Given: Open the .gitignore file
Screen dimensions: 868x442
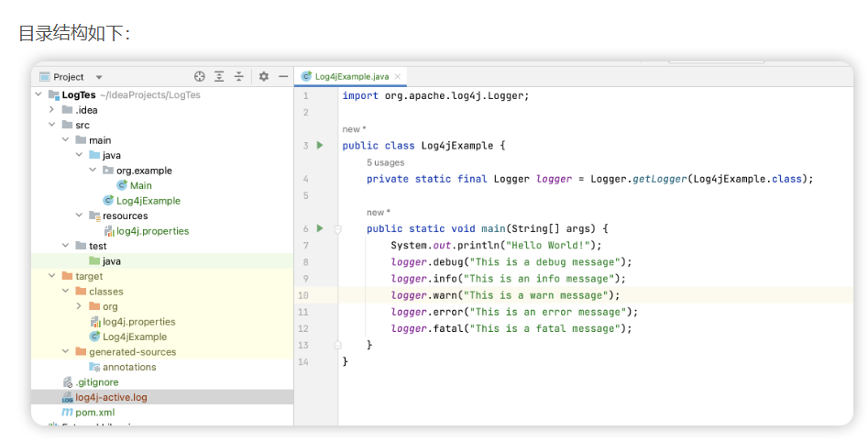Looking at the screenshot, I should point(97,382).
